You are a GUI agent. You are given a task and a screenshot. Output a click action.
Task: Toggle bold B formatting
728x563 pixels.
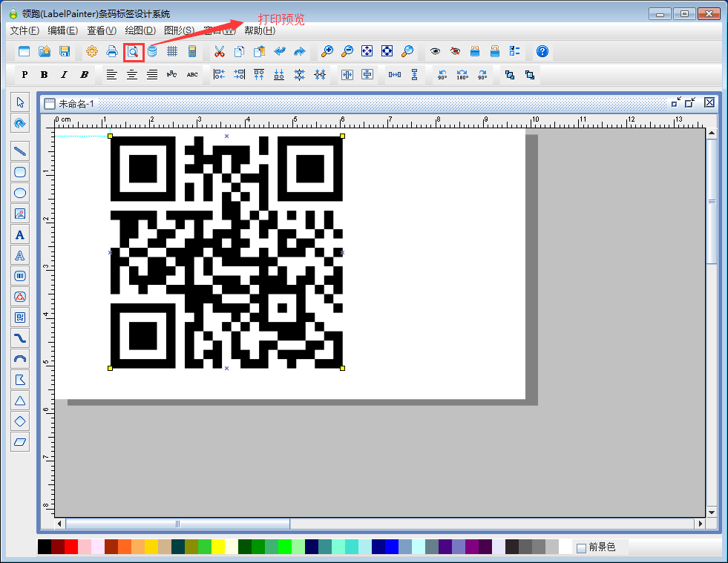click(44, 75)
